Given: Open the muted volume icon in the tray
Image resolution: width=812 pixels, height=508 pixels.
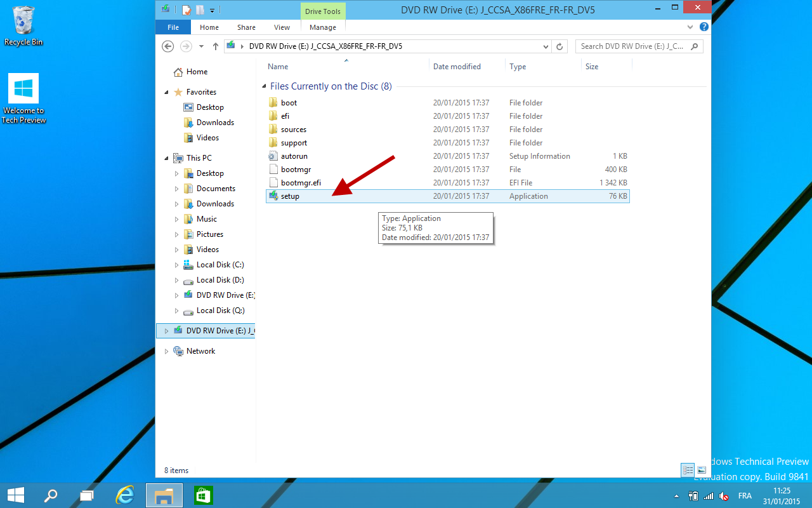Looking at the screenshot, I should [724, 496].
